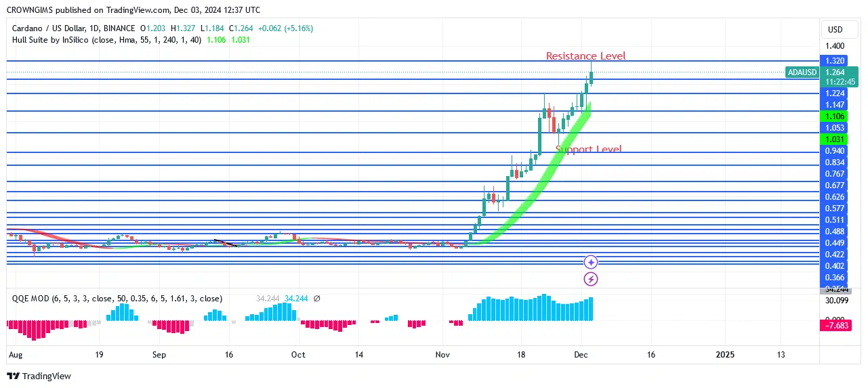868x388 pixels.
Task: Click the 0.449 price level label
Action: point(835,243)
